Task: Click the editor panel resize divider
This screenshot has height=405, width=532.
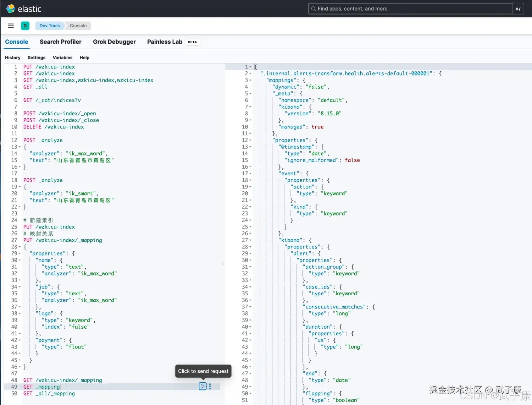Action: point(222,263)
